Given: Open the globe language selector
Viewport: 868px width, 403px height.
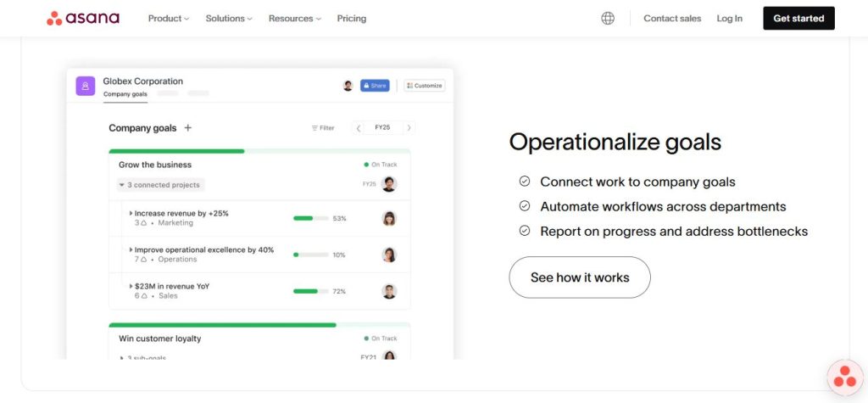Looking at the screenshot, I should pos(608,18).
